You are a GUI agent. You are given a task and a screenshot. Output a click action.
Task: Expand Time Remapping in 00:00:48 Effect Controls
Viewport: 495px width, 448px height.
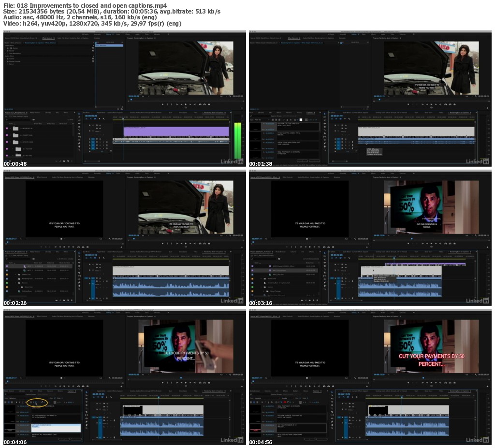(x=5, y=53)
